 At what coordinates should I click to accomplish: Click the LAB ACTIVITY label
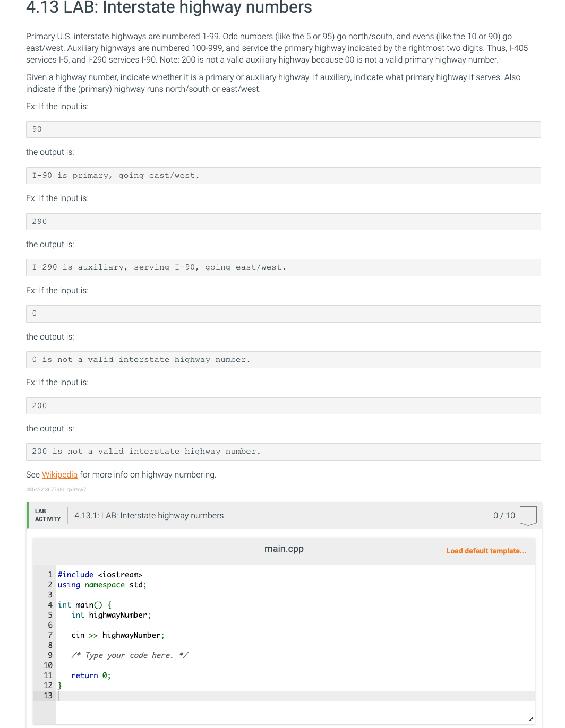pos(48,515)
